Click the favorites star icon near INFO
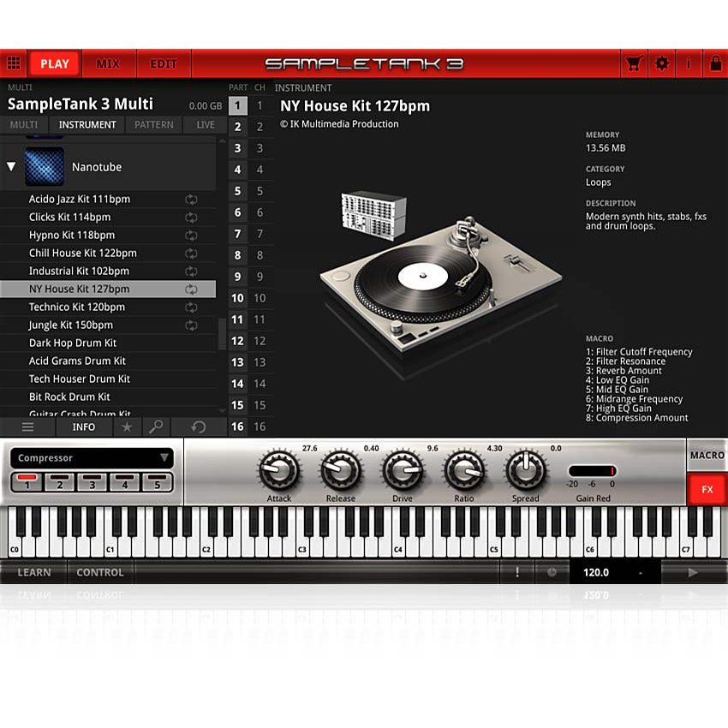Viewport: 728px width, 728px height. click(127, 427)
